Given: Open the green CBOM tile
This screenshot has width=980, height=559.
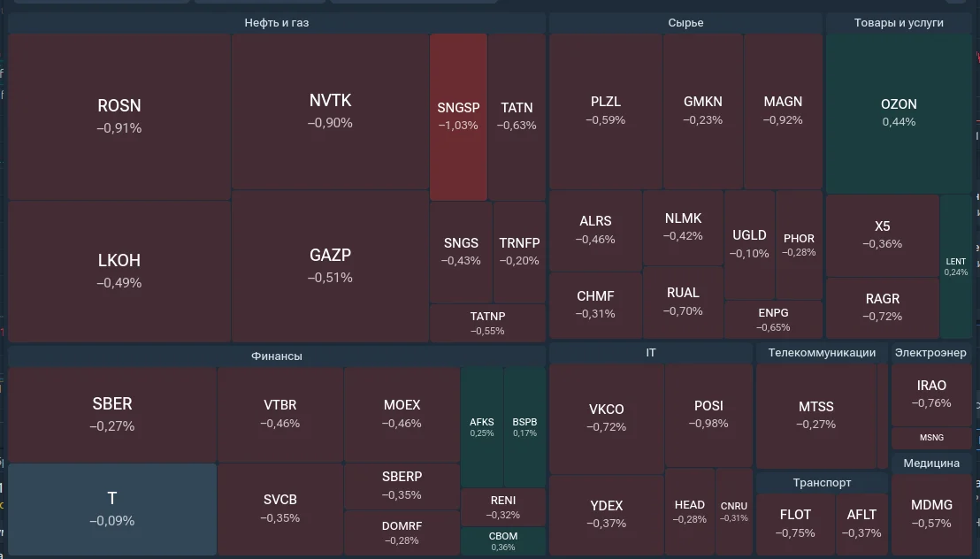Looking at the screenshot, I should [x=503, y=541].
